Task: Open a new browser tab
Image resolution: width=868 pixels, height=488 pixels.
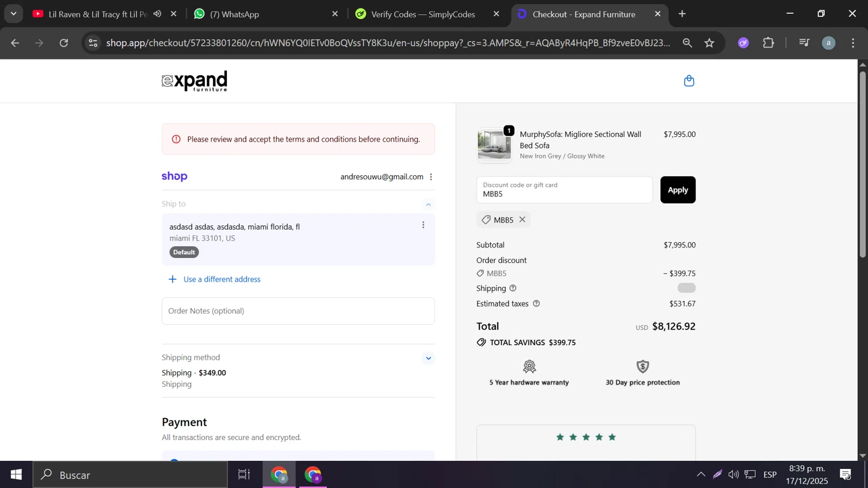Action: (x=682, y=14)
